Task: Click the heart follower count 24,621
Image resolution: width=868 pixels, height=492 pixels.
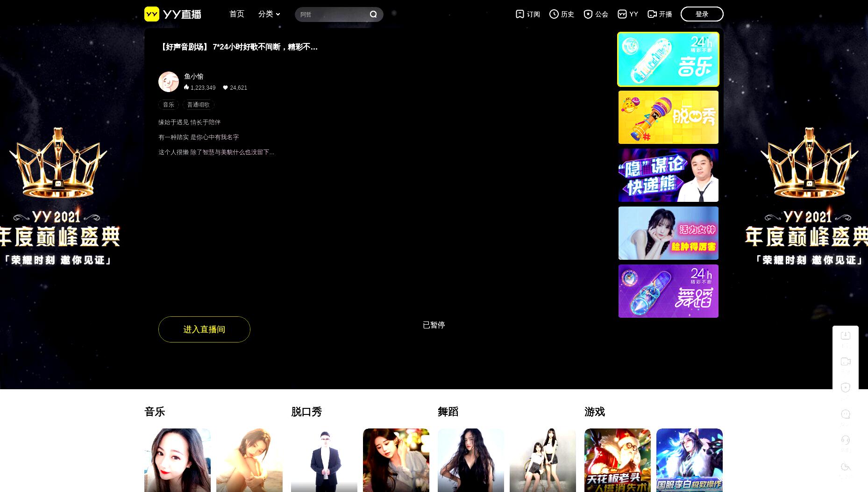Action: click(x=235, y=87)
